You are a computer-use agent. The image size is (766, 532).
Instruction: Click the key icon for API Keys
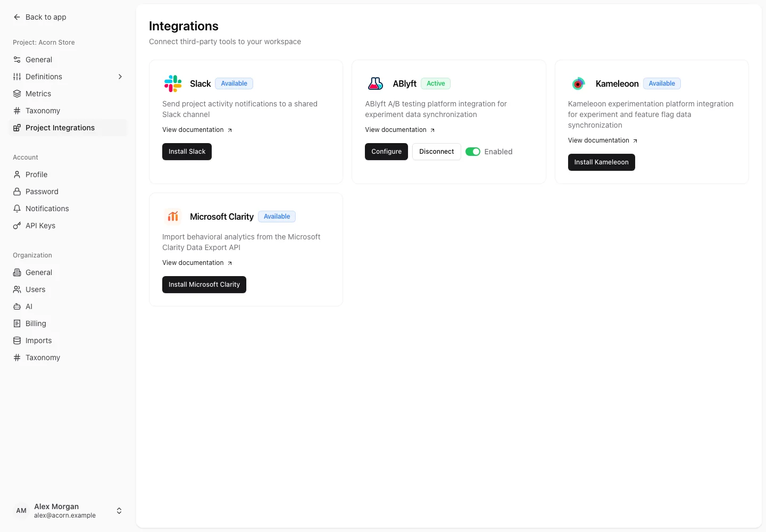point(17,226)
